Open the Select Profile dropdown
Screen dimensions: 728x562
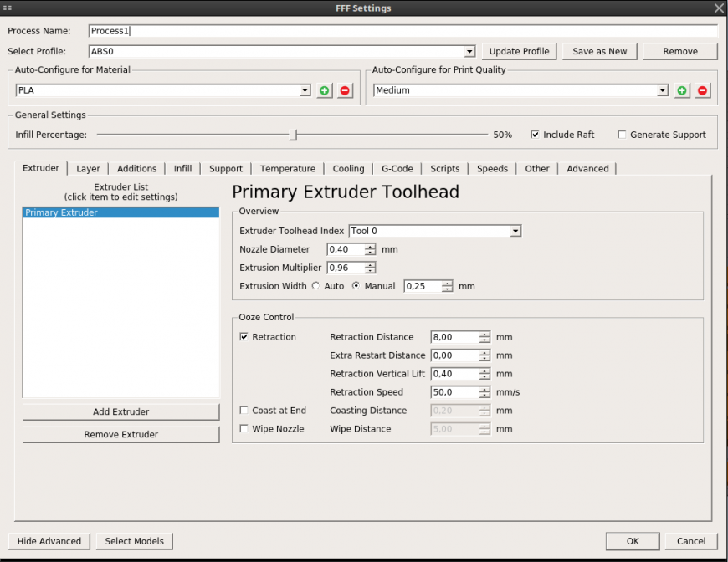coord(469,51)
